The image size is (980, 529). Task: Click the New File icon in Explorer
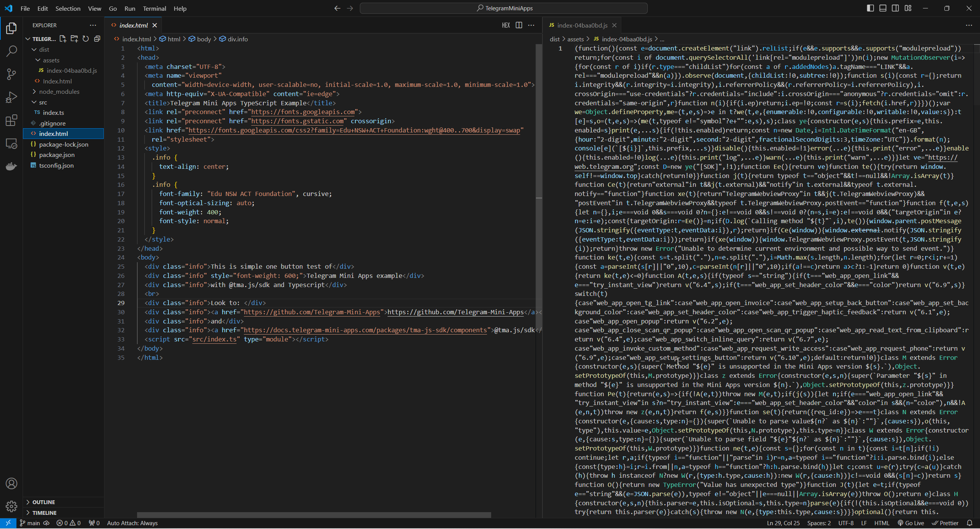(x=63, y=39)
